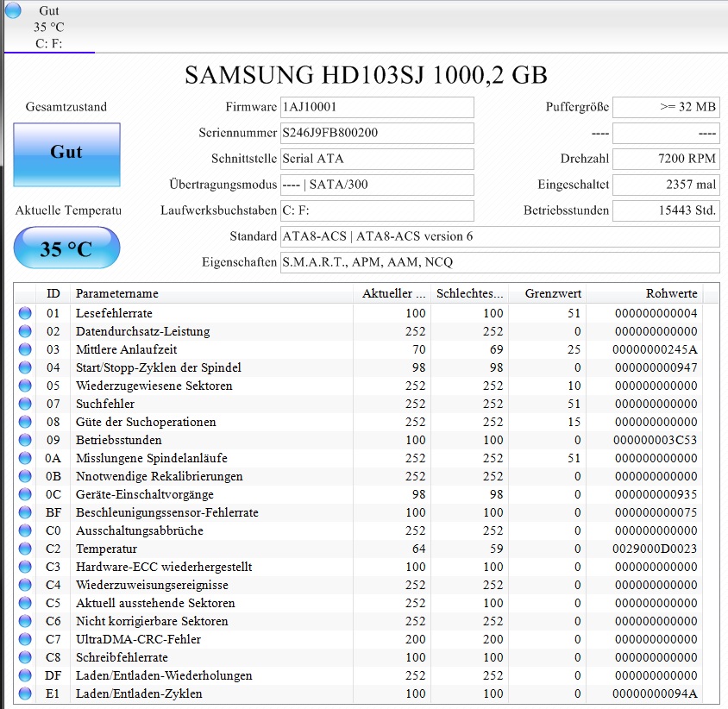
Task: Click the Aktueller column header
Action: pos(392,293)
